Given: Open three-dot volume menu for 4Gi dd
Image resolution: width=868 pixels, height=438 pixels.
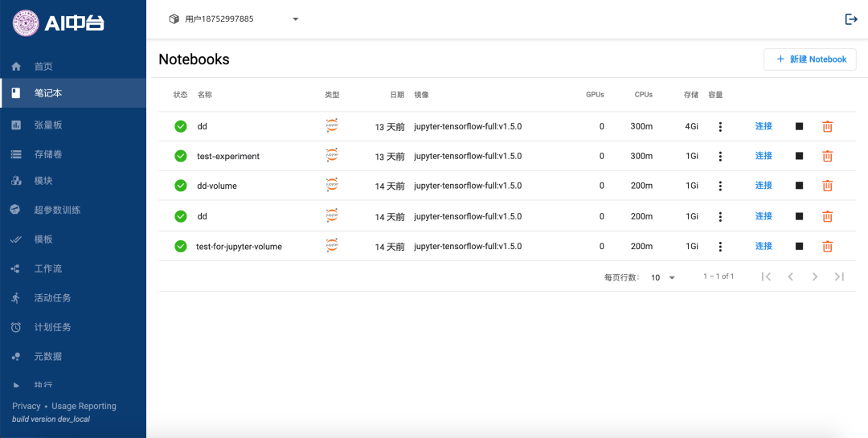Looking at the screenshot, I should (x=720, y=126).
